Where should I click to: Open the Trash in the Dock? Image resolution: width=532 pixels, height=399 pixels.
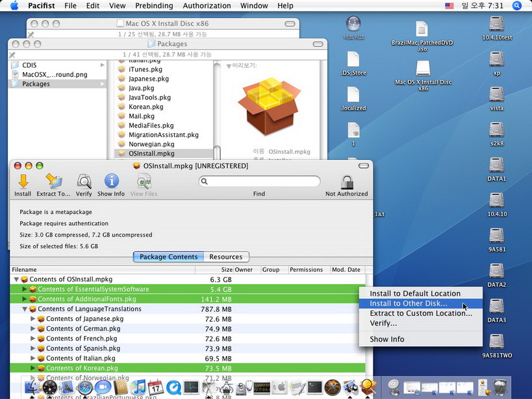point(500,387)
